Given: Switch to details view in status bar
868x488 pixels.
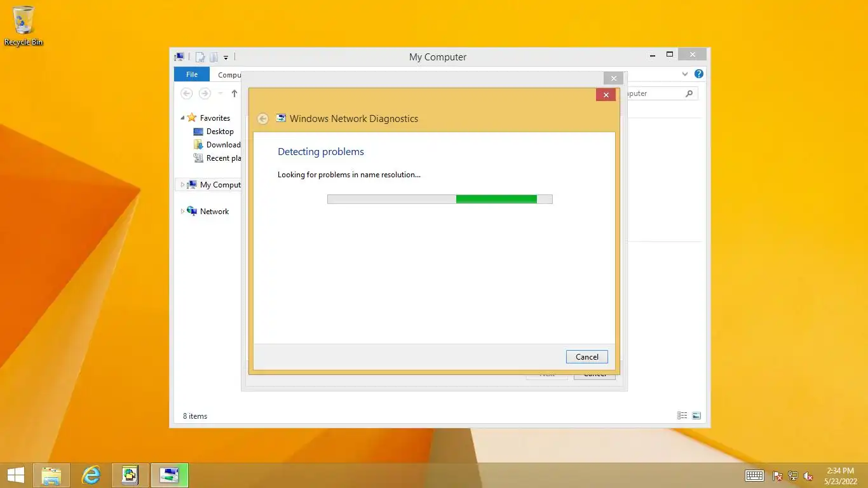Looking at the screenshot, I should pos(682,416).
